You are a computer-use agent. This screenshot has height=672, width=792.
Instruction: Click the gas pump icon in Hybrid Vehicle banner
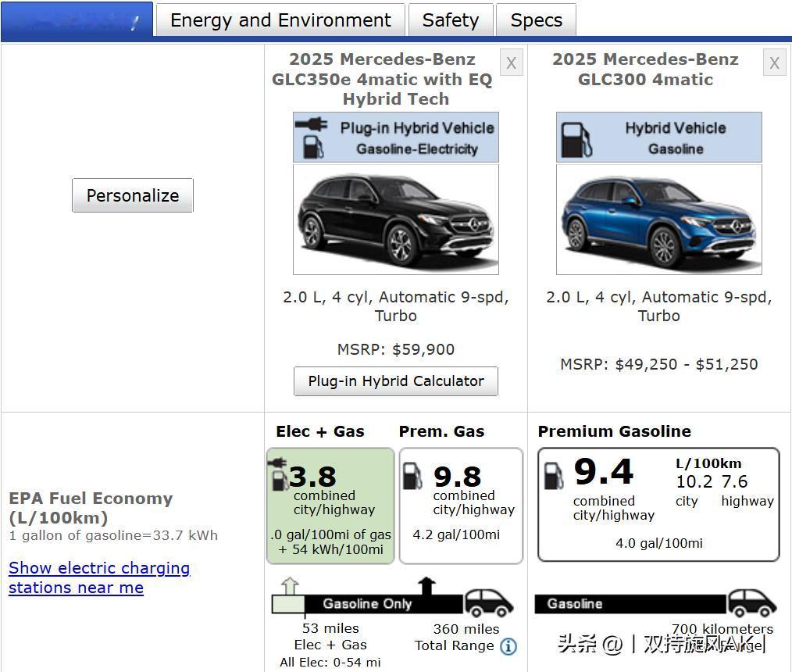pyautogui.click(x=576, y=138)
